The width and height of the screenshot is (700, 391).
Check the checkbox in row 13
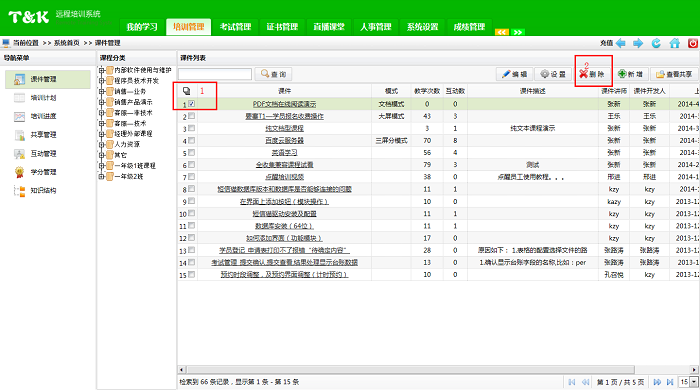point(192,250)
